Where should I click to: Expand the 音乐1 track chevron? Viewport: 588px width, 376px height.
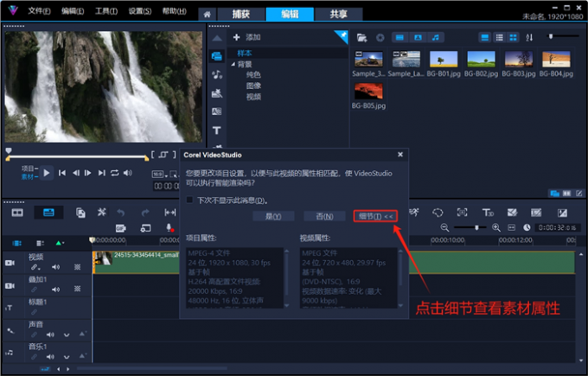67,357
